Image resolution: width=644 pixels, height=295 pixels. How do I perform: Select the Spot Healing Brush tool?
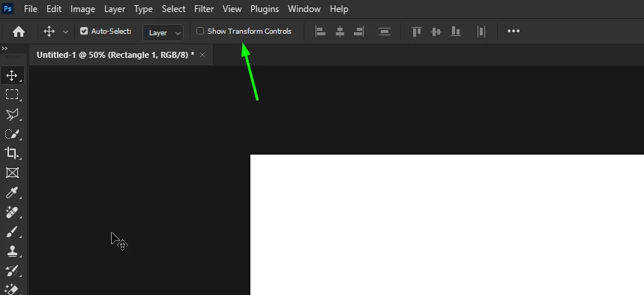coord(12,212)
